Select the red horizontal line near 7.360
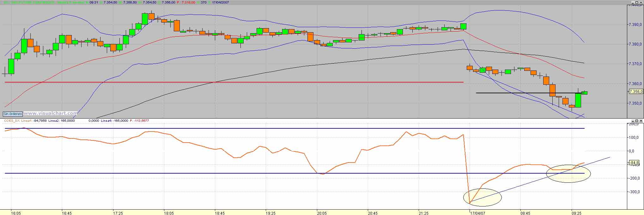Screen dimensions: 644x215 (234, 82)
